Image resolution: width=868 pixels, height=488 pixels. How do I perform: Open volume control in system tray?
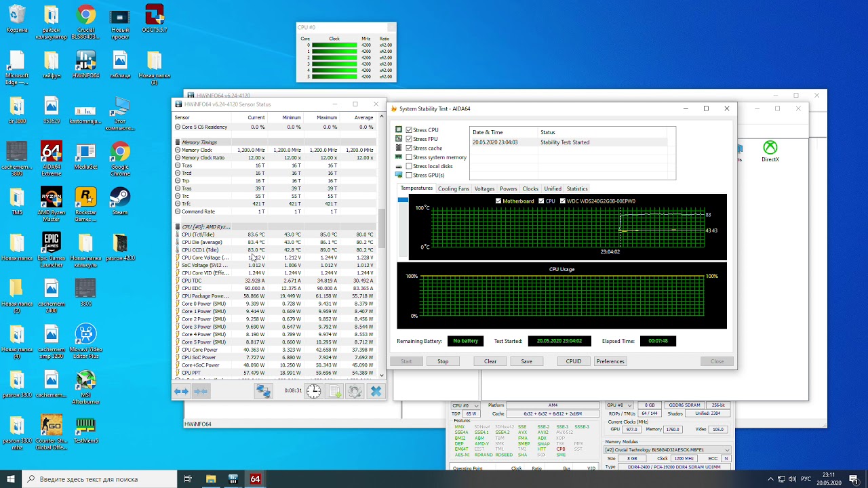point(792,479)
